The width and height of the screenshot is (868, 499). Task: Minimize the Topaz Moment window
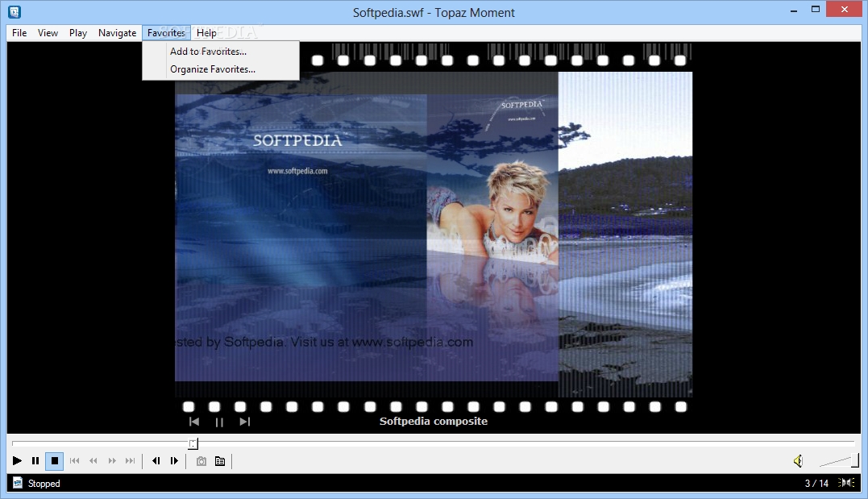point(794,10)
